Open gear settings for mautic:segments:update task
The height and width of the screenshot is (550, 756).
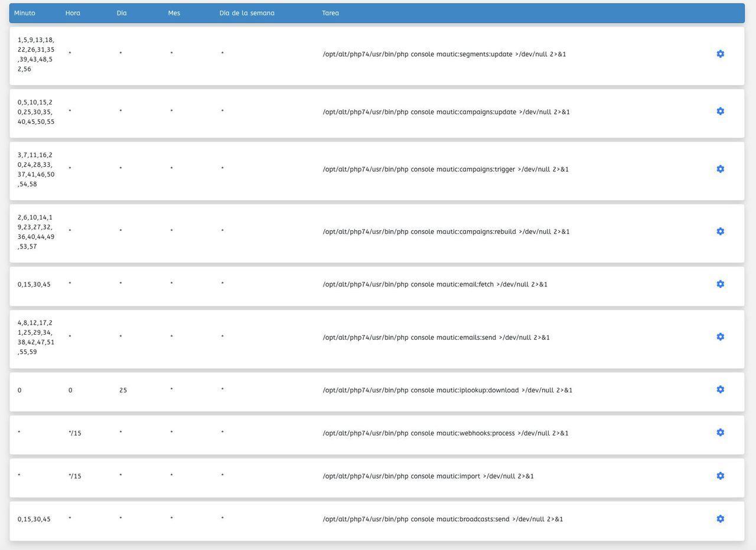click(x=720, y=54)
